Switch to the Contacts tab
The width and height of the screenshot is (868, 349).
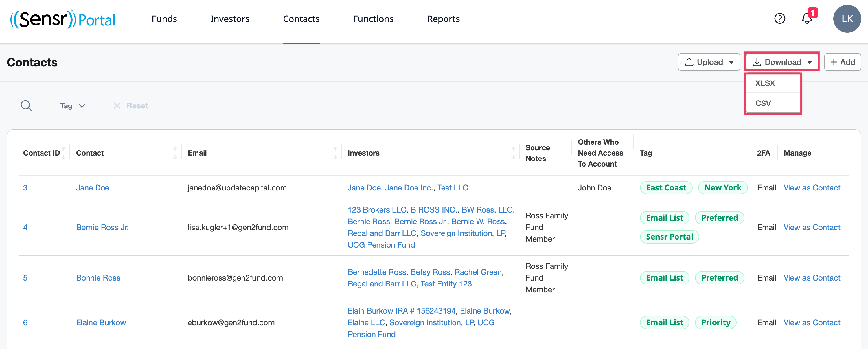301,19
